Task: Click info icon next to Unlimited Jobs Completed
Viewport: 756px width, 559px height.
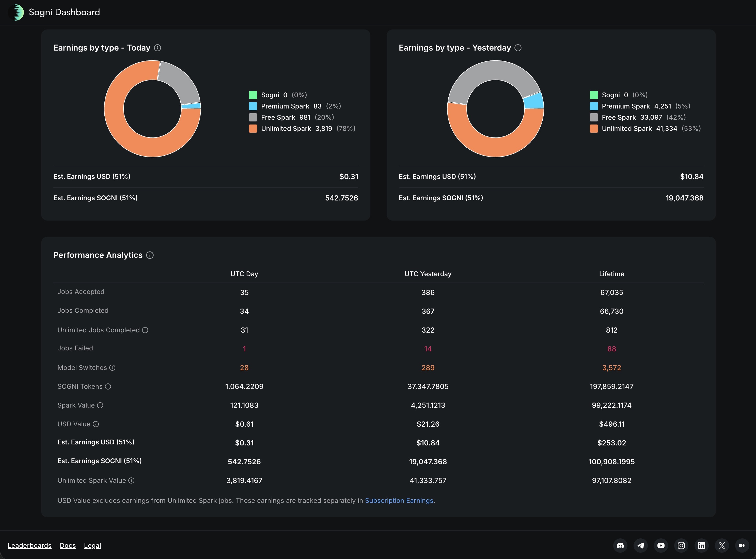Action: 145,330
